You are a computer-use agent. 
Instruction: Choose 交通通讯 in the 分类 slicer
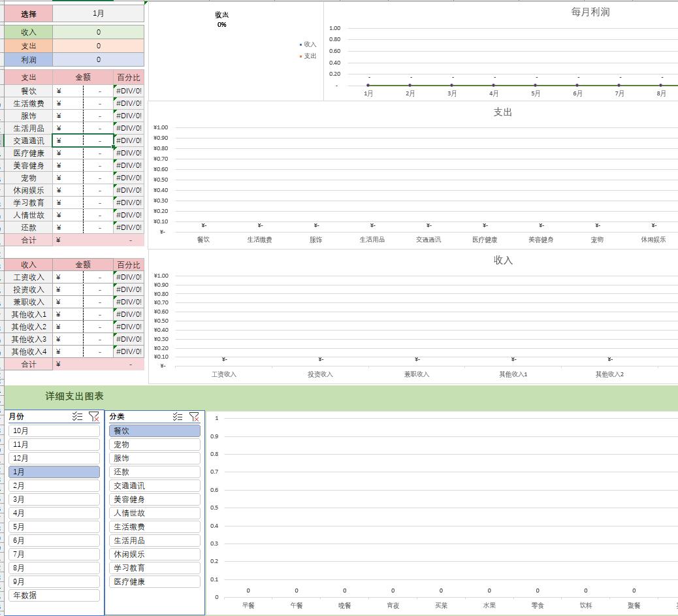click(x=154, y=485)
